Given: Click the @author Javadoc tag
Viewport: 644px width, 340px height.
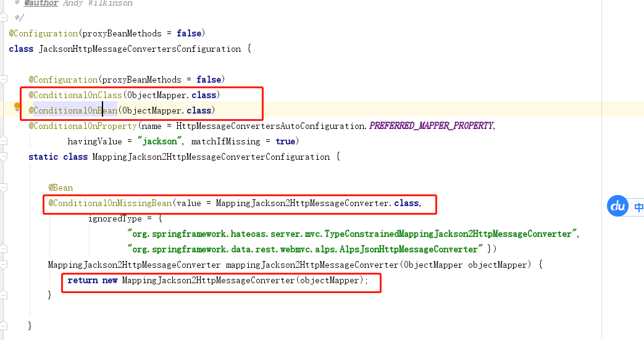Looking at the screenshot, I should (41, 3).
